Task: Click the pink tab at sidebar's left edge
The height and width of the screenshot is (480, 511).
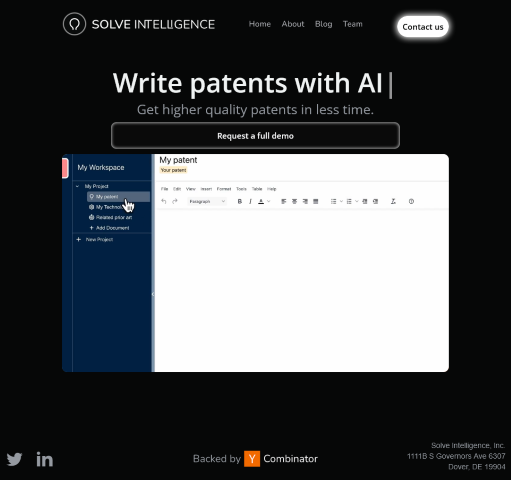Action: click(x=65, y=168)
